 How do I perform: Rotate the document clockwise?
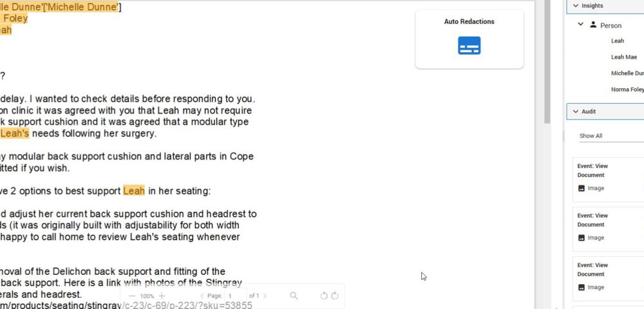pos(335,296)
